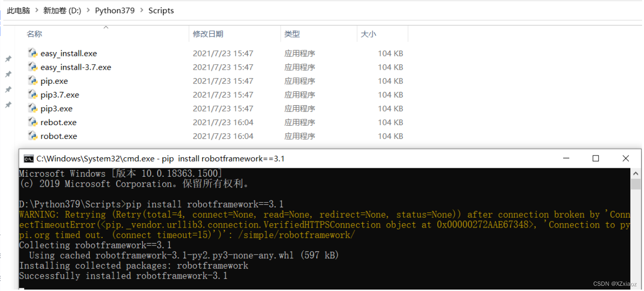Click the pip.exe file icon
The image size is (644, 291).
point(33,81)
